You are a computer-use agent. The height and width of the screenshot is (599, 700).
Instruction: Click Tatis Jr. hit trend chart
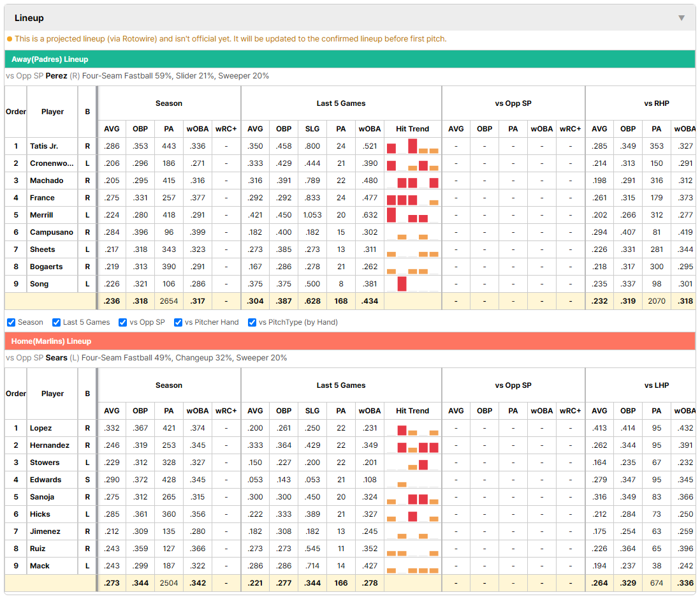coord(412,146)
